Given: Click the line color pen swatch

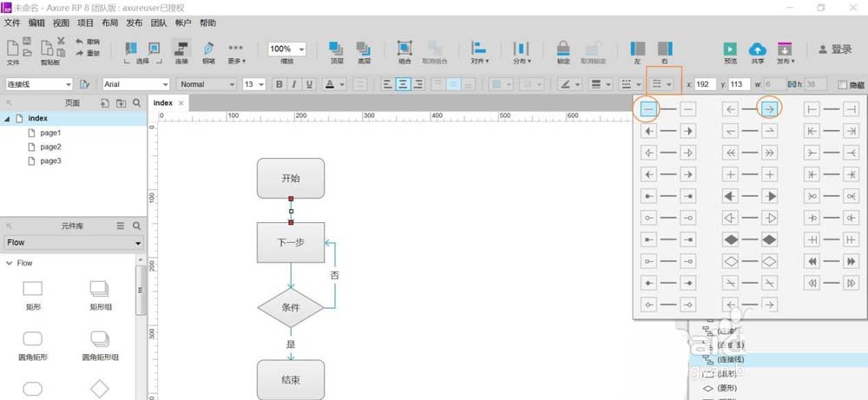Looking at the screenshot, I should (x=565, y=84).
